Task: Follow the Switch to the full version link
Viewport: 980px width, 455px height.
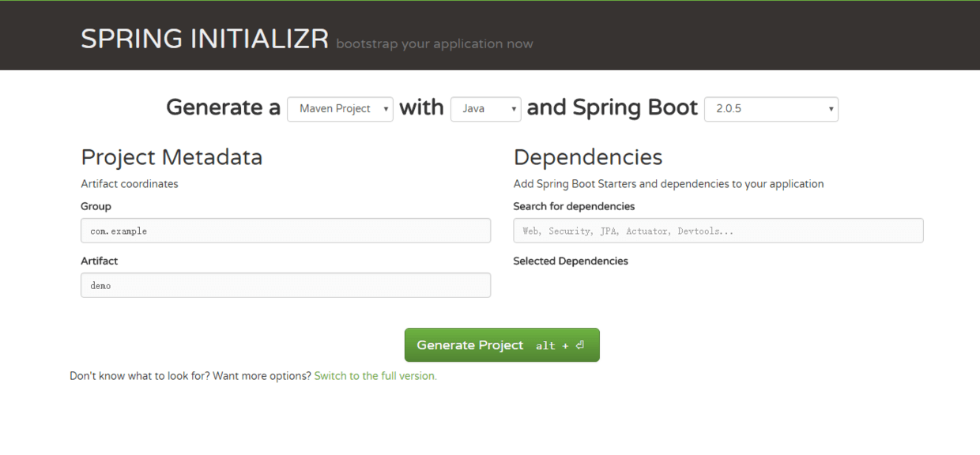Action: 375,376
